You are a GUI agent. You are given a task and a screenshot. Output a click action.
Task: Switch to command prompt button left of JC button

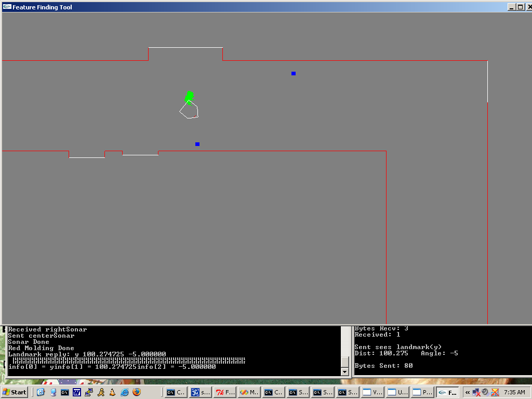[x=176, y=393]
